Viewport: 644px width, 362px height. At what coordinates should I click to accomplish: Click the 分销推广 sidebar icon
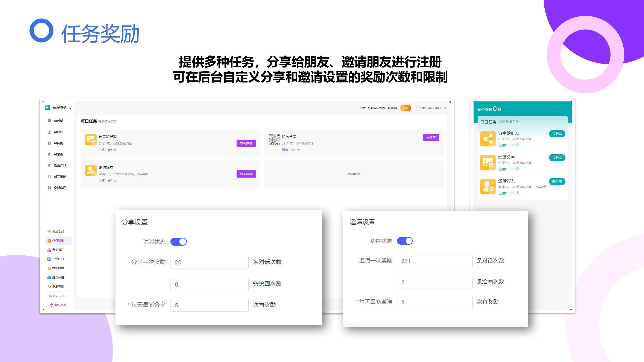click(x=49, y=250)
